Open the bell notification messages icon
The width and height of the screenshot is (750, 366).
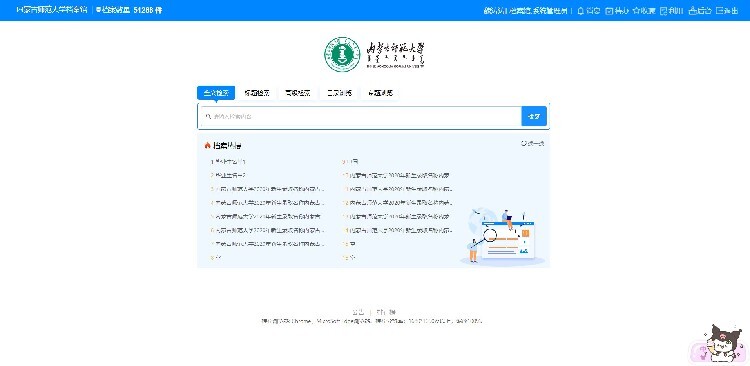point(580,11)
